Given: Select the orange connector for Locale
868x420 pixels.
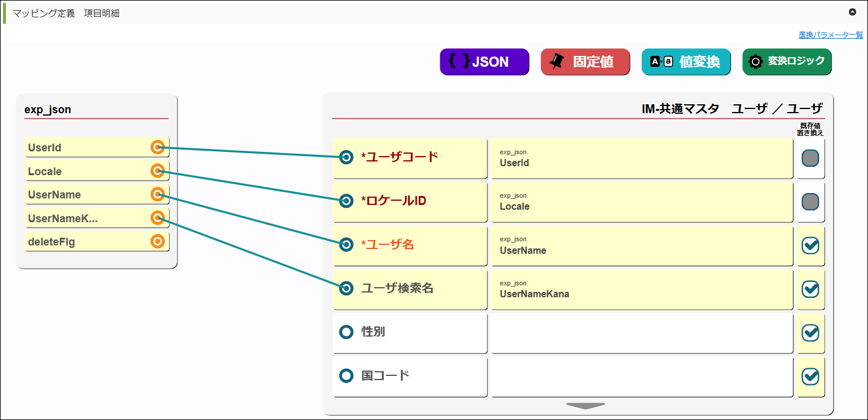Looking at the screenshot, I should coord(157,171).
